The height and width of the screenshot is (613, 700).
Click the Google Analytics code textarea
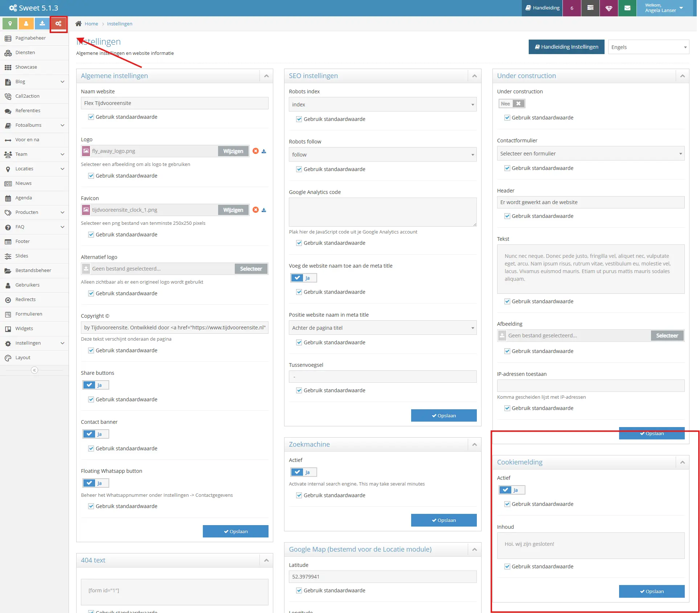382,212
